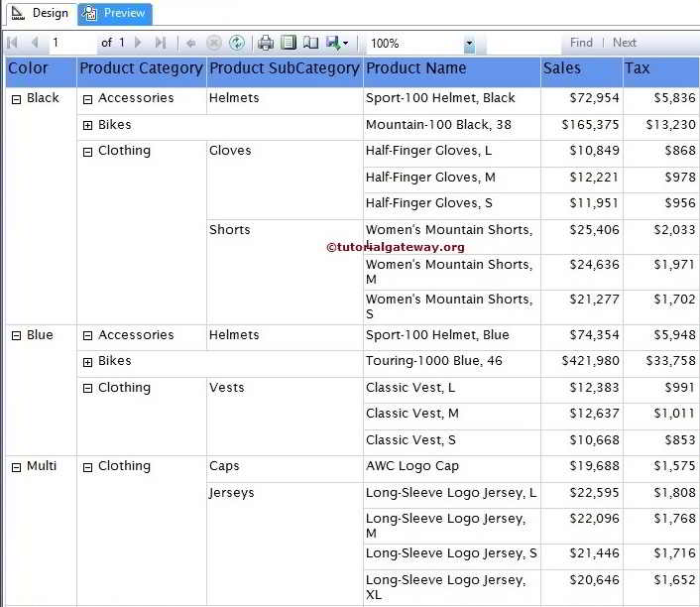Stop rendering the report
This screenshot has height=607, width=700.
coord(214,44)
